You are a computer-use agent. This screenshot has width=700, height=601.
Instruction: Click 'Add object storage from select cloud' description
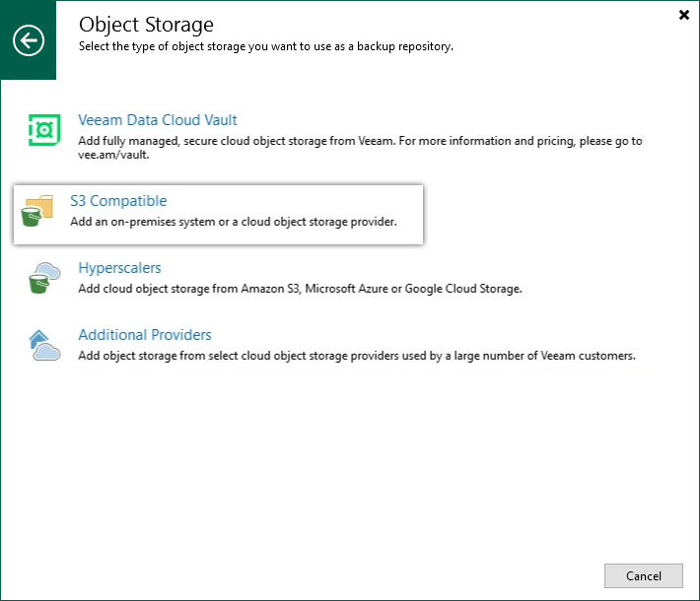pyautogui.click(x=357, y=356)
